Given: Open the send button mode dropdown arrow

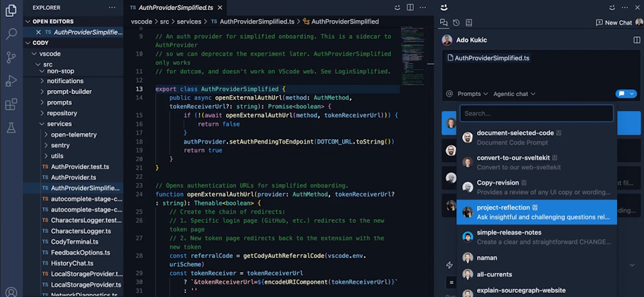Looking at the screenshot, I should (x=632, y=94).
